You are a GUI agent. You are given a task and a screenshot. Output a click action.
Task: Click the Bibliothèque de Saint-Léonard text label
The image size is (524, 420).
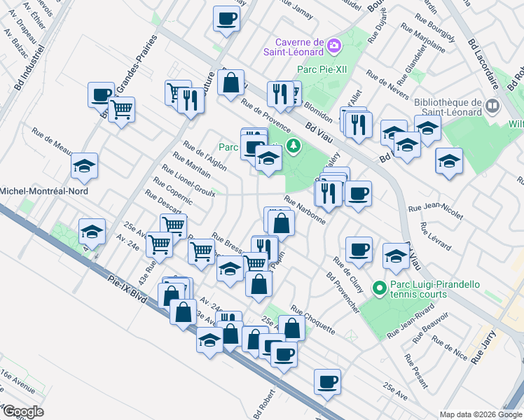click(x=448, y=107)
